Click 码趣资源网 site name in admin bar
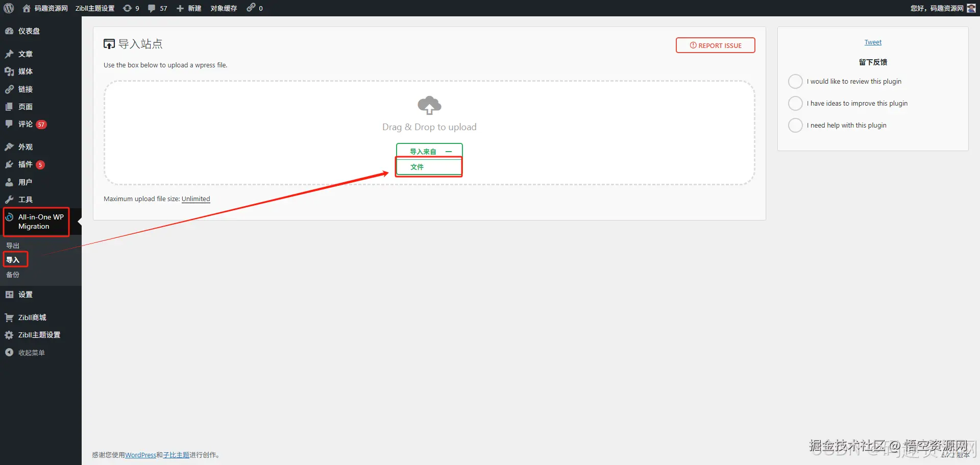This screenshot has width=980, height=465. [x=51, y=8]
